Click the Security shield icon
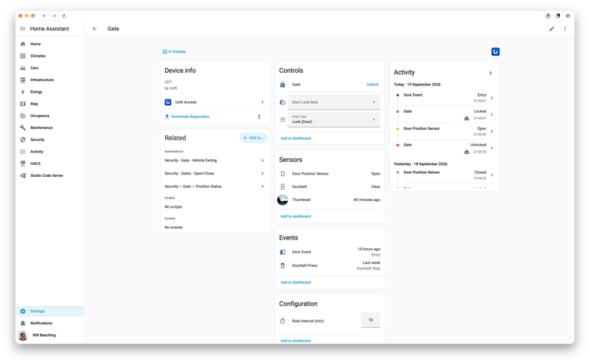Viewport: 590px width, 364px height. [x=23, y=139]
